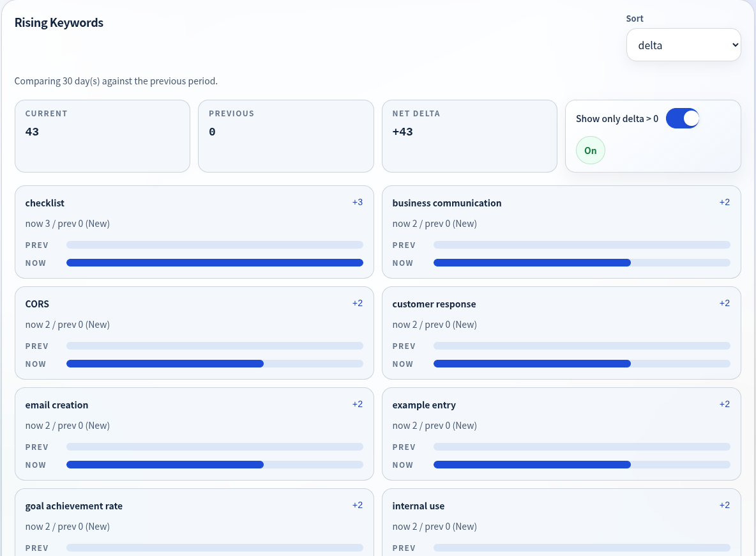Screen dimensions: 756x556
Task: Click the checklist PREV progress bar
Action: (215, 245)
